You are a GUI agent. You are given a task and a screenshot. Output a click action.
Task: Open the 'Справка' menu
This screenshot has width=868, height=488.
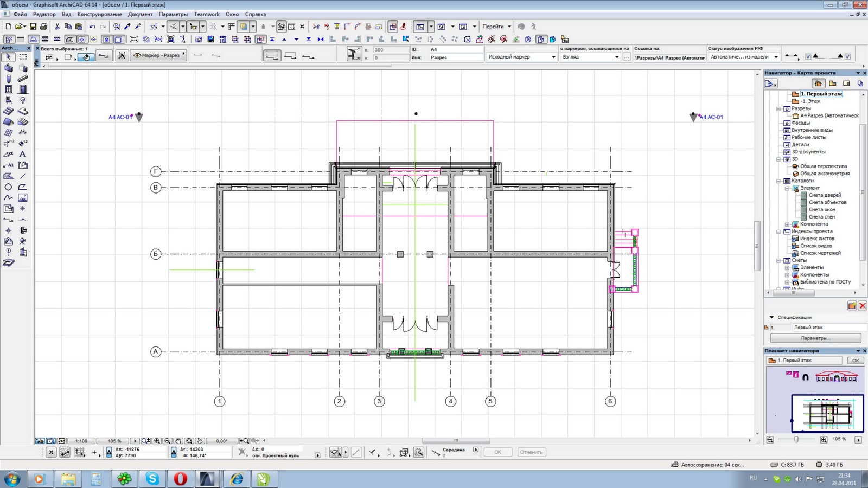pyautogui.click(x=255, y=14)
